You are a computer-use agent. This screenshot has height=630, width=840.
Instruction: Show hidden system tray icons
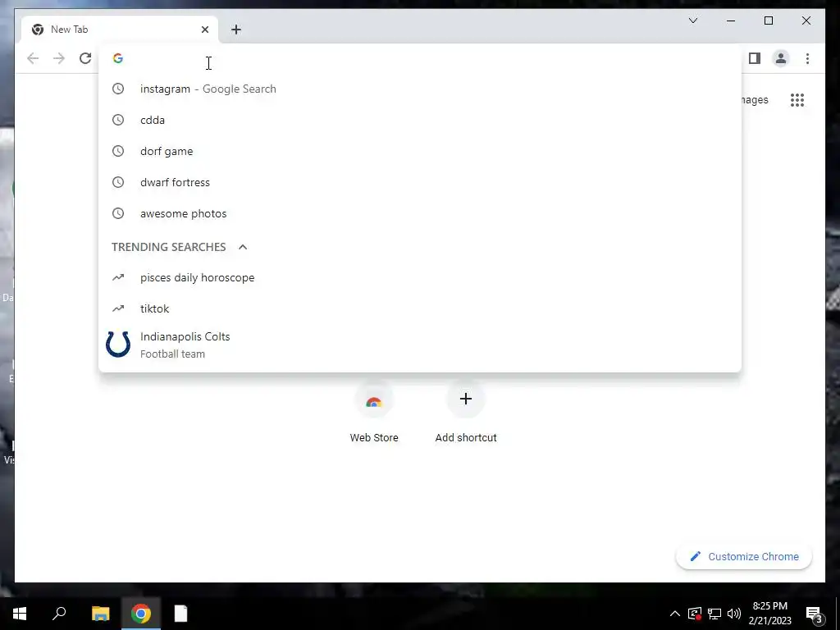click(675, 614)
